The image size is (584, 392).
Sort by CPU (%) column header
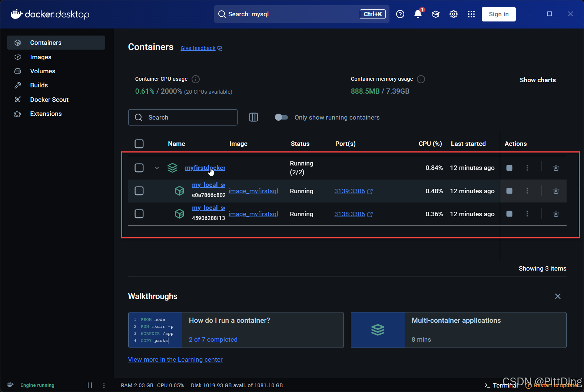click(430, 144)
